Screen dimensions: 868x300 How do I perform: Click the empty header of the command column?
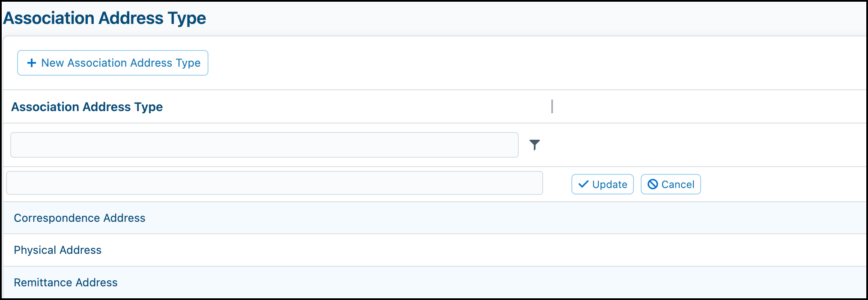[710, 106]
